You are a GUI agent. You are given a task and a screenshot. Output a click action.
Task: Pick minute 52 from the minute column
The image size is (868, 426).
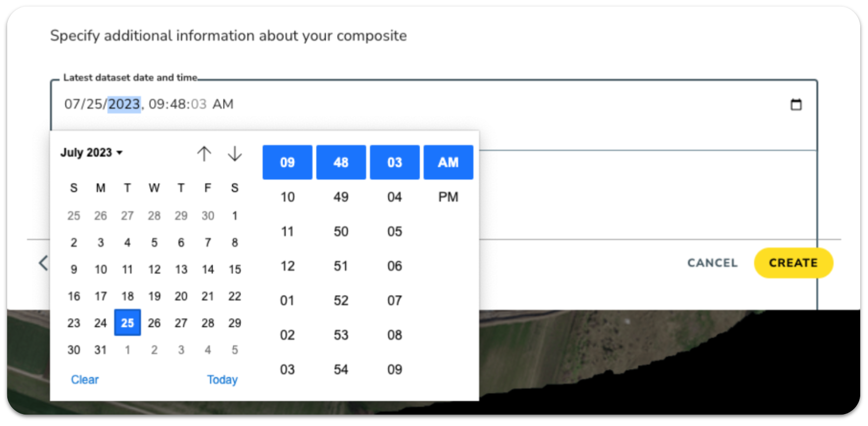[x=341, y=300]
